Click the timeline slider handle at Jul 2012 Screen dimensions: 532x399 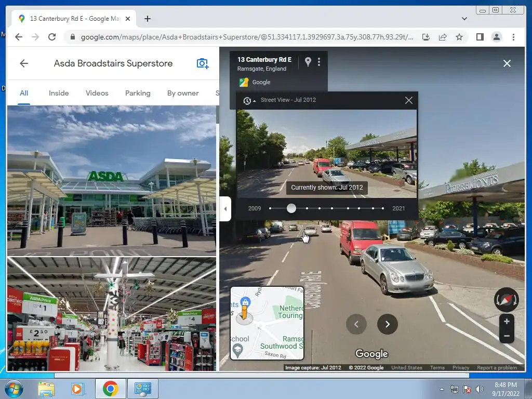coord(291,208)
